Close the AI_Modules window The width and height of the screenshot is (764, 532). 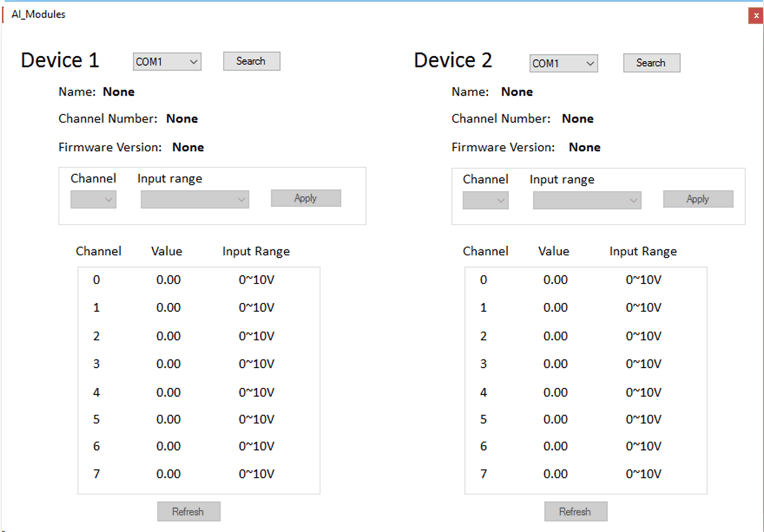pos(756,16)
